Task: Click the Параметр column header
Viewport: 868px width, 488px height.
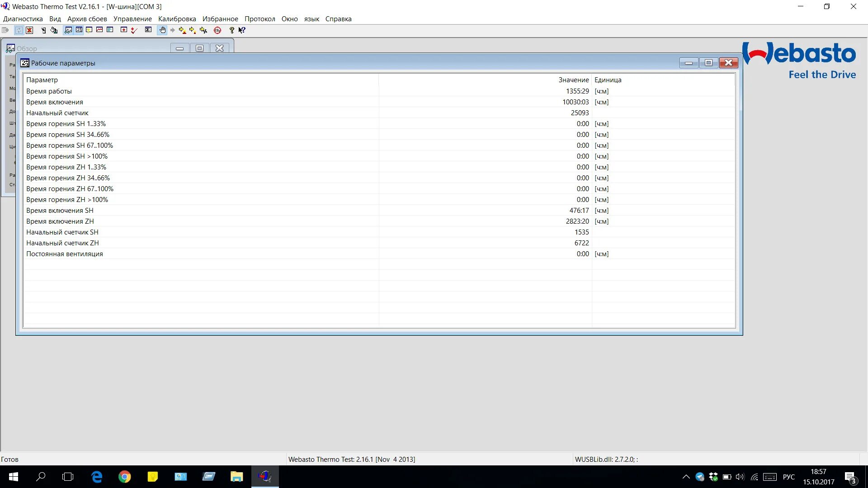Action: pos(42,80)
